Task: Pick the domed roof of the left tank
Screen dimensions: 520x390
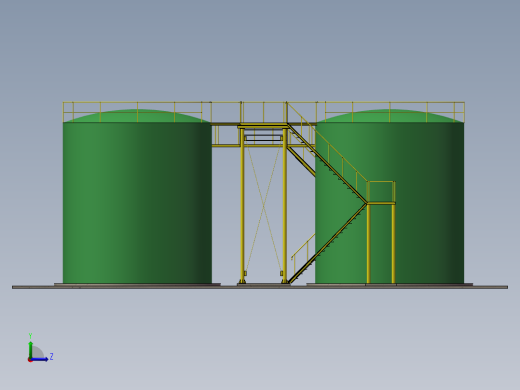Action: click(137, 116)
